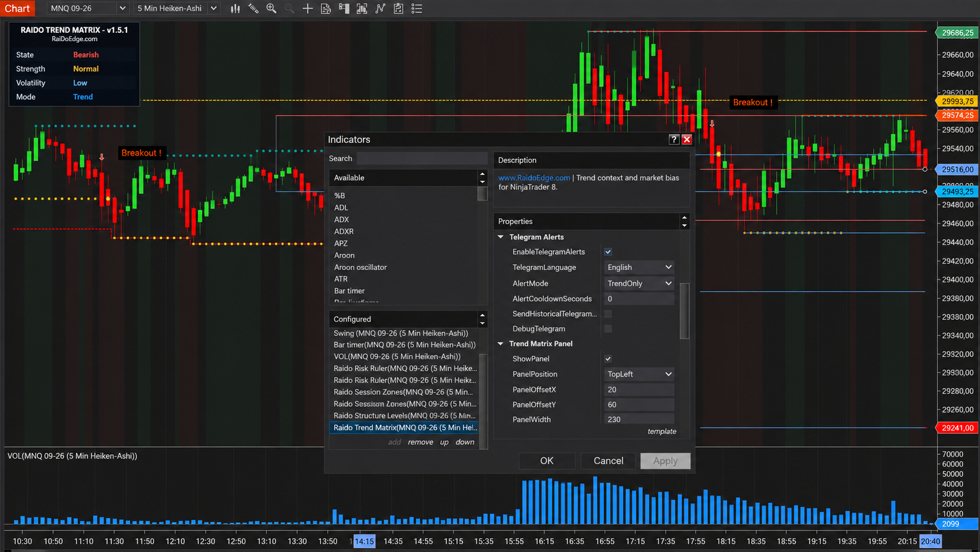Image resolution: width=980 pixels, height=552 pixels.
Task: Open the Properties list icon
Action: pos(417,8)
